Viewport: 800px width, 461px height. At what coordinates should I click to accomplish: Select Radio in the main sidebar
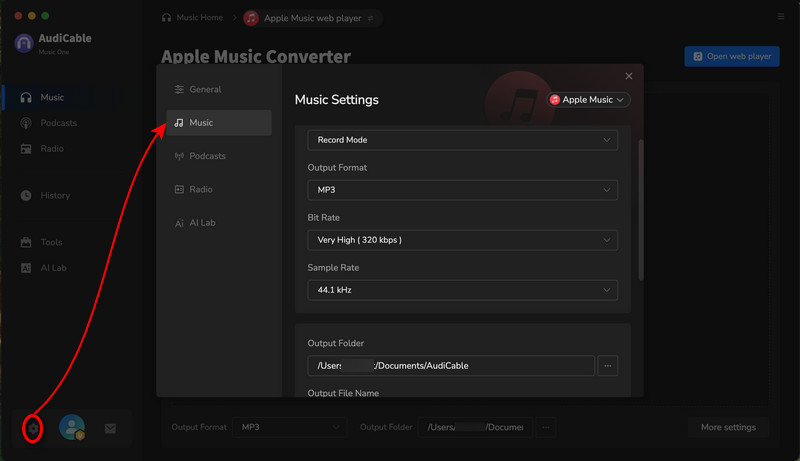(63, 149)
